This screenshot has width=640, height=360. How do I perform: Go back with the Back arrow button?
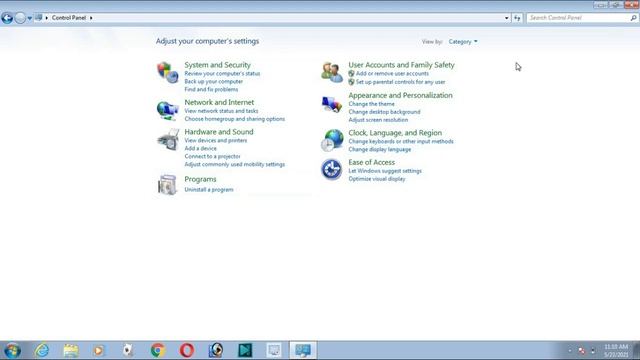tap(7, 18)
